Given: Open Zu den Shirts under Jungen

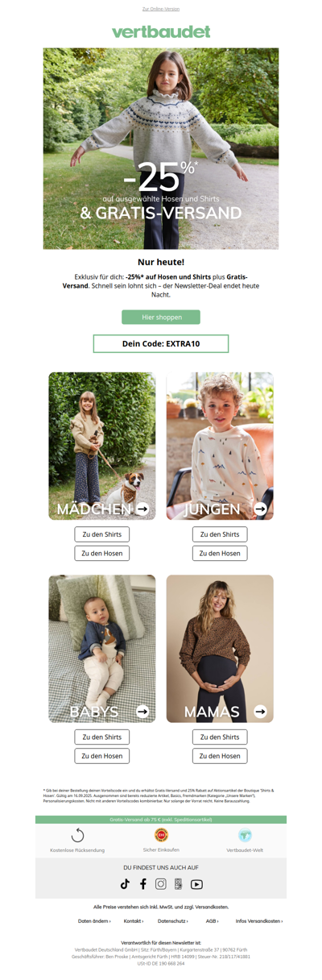Looking at the screenshot, I should pyautogui.click(x=220, y=534).
